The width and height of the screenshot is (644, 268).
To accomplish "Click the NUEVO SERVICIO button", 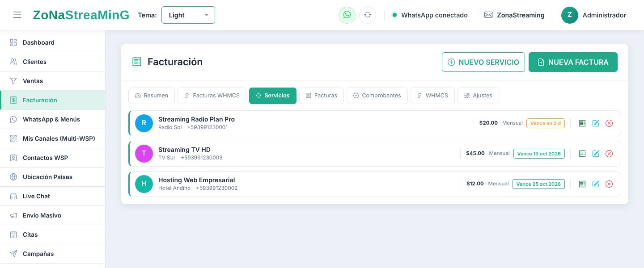I will coord(483,62).
